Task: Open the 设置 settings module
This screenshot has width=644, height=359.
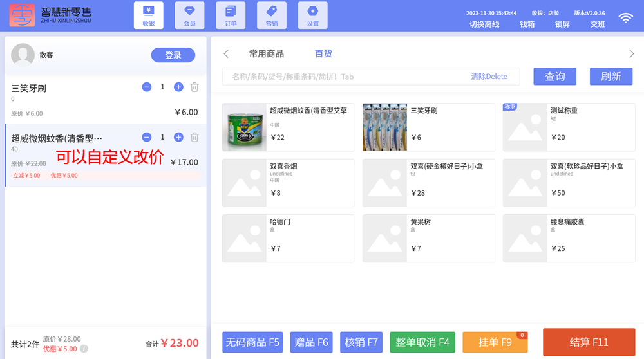Action: [312, 15]
